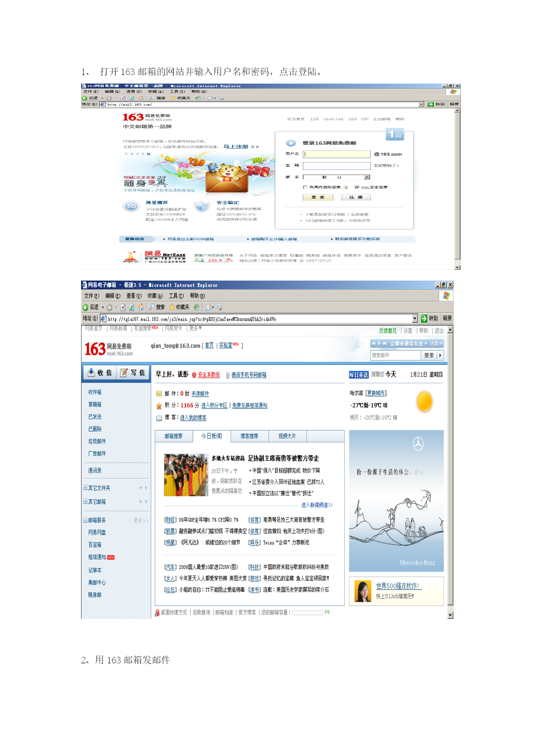Image resolution: width=535 pixels, height=756 pixels.
Task: Click the shield icon beside 安全稳定
Action: coord(201,206)
